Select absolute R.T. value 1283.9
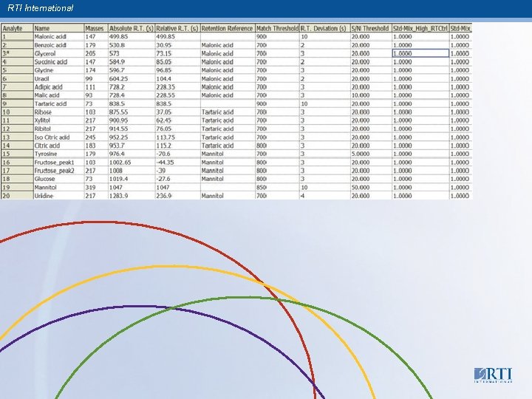This screenshot has height=399, width=532. click(x=132, y=196)
